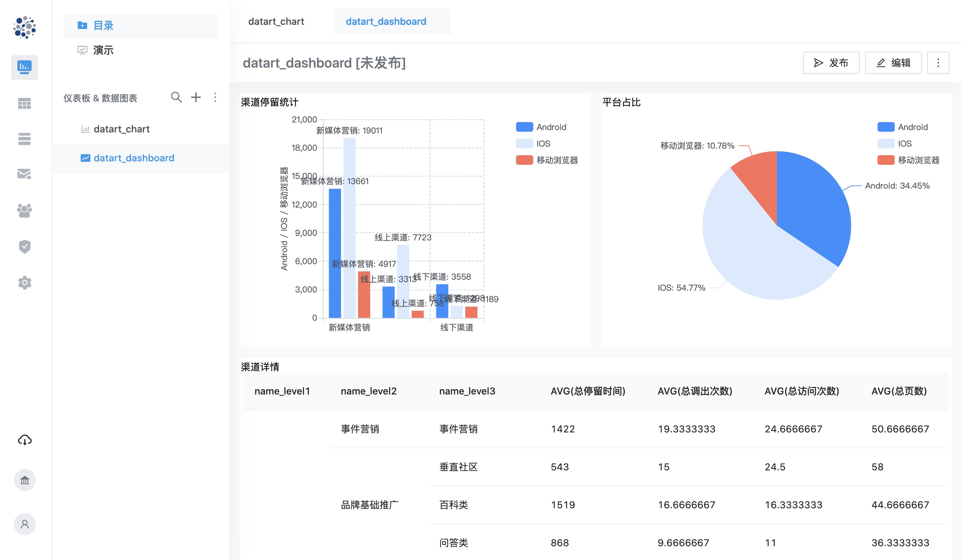961x560 pixels.
Task: Open the organization building icon
Action: pos(25,480)
